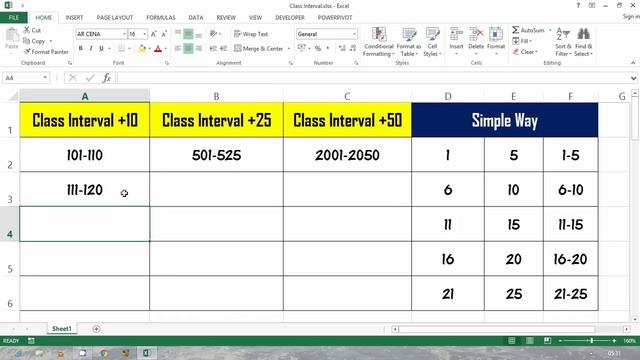
Task: Open the font name dropdown AR CENA
Action: pyautogui.click(x=124, y=34)
